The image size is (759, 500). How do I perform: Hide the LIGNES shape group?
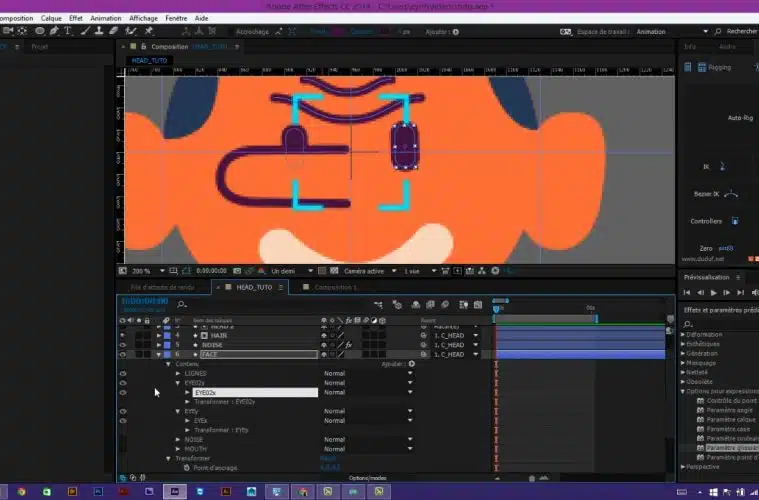coord(122,373)
